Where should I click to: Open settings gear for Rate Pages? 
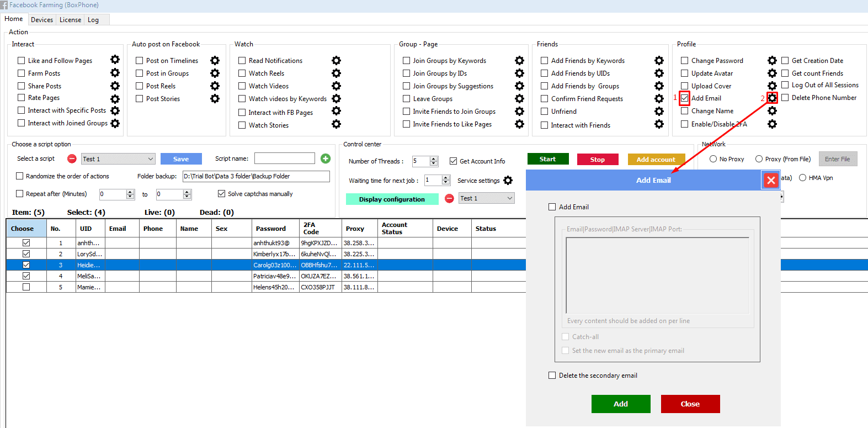(115, 99)
